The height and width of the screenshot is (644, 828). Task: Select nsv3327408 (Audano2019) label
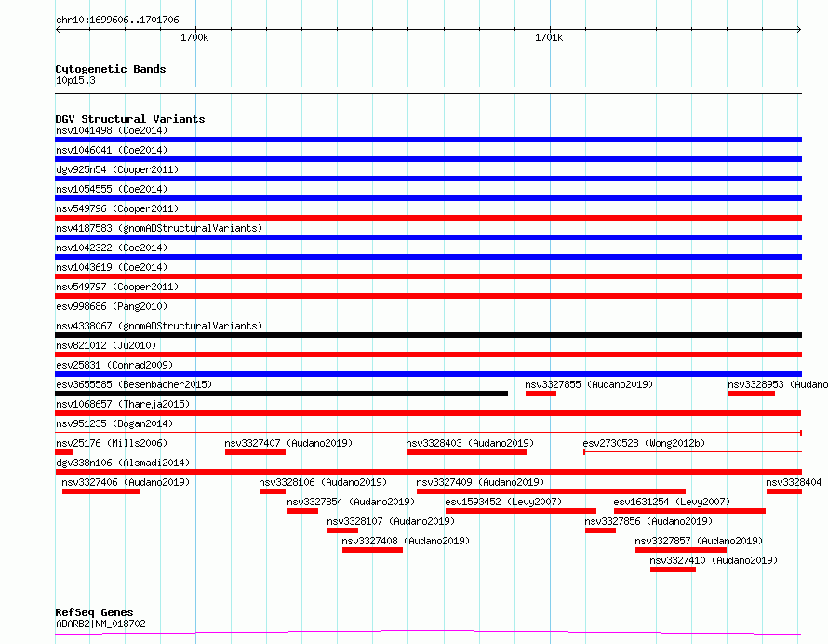[x=406, y=541]
